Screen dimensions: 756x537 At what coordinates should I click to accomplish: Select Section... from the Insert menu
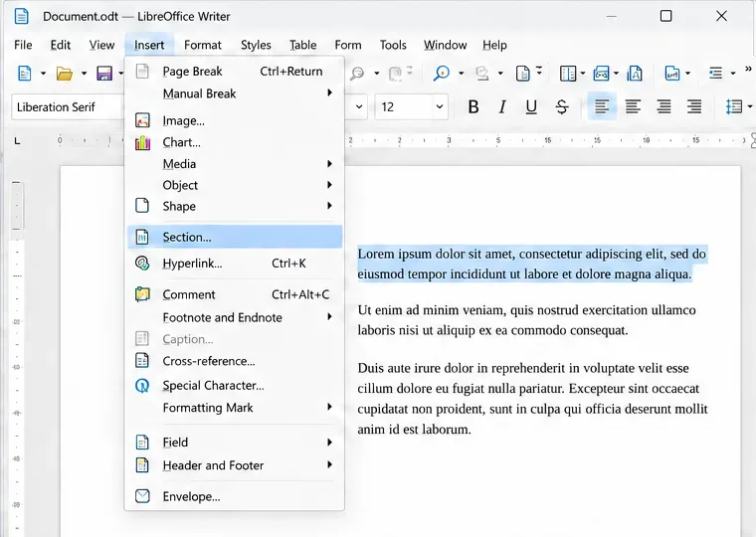coord(235,237)
